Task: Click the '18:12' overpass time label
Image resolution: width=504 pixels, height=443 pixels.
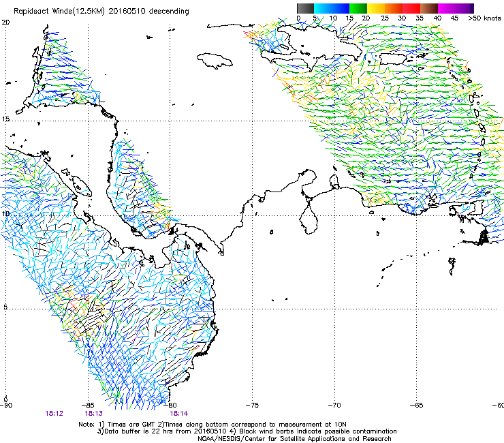Action: click(x=54, y=414)
